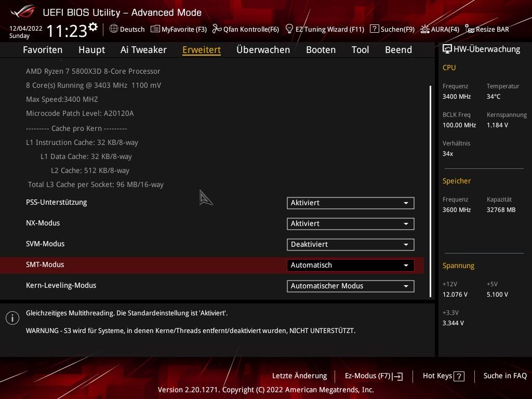Click the HW-Überwachung monitor icon
This screenshot has height=399, width=532.
447,49
